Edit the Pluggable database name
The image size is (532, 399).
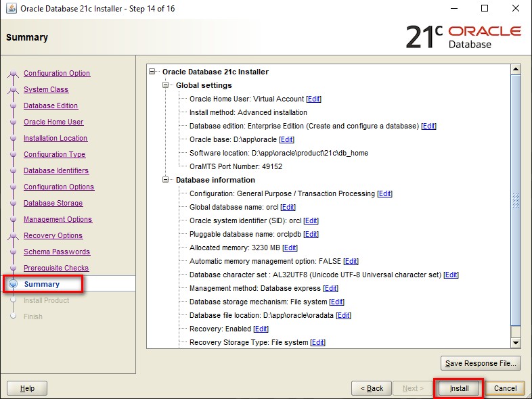[311, 234]
